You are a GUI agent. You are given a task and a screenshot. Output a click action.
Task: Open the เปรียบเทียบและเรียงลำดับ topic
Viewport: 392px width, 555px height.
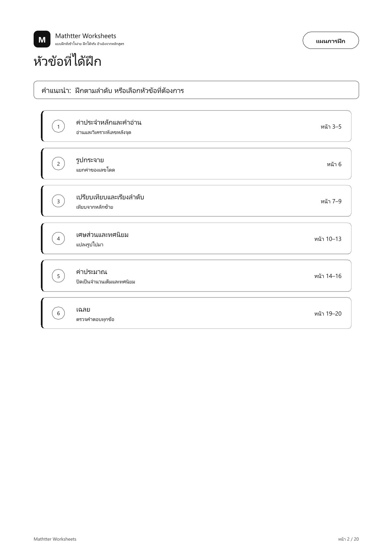point(196,201)
